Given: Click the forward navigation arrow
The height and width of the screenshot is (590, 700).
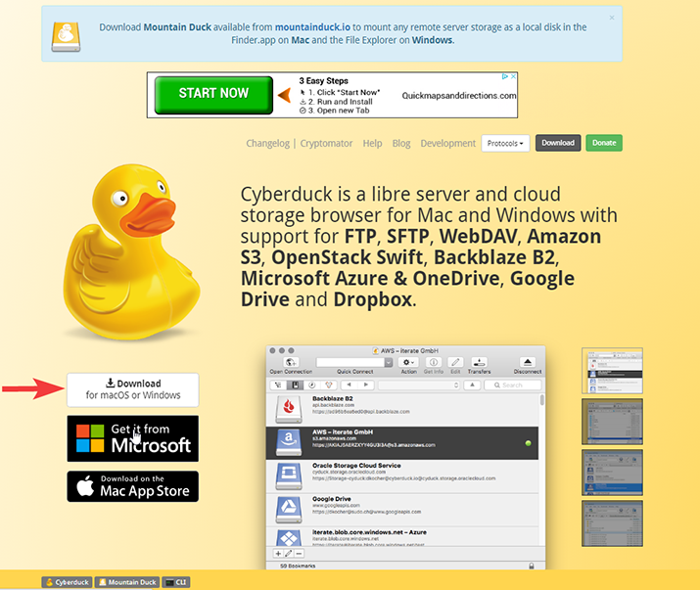Looking at the screenshot, I should (366, 385).
